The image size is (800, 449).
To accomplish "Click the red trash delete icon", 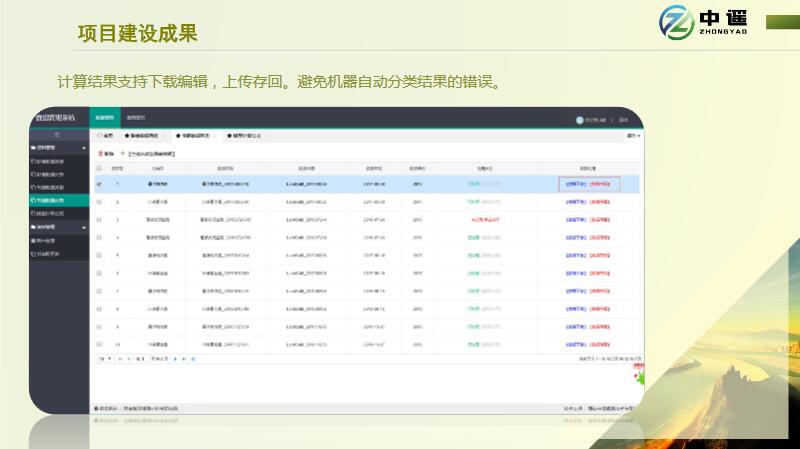I will tap(99, 154).
